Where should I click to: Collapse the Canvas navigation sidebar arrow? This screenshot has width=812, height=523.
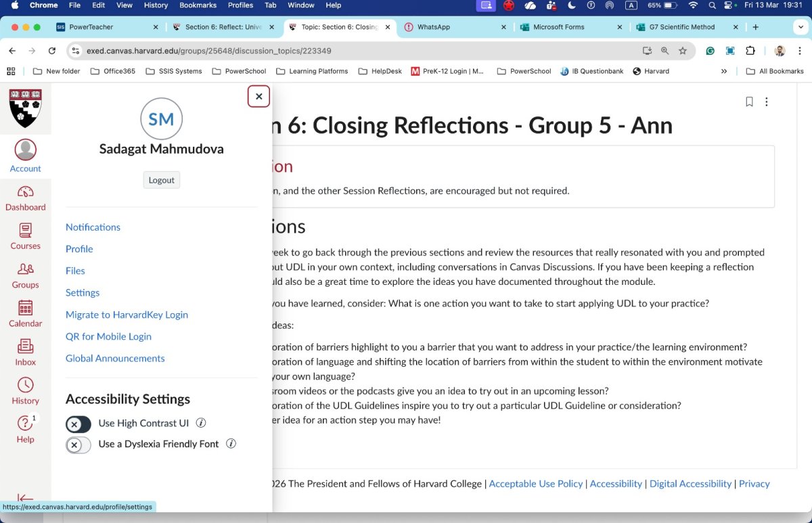click(x=25, y=499)
